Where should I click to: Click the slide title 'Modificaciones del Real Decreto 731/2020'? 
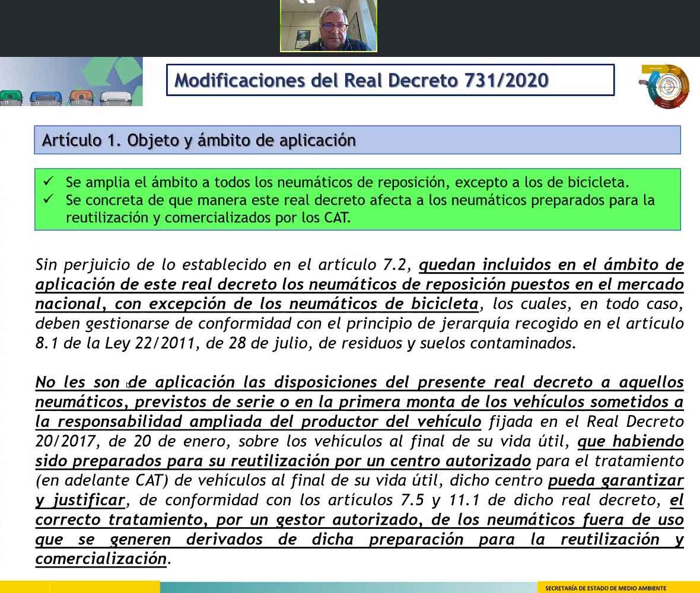click(361, 80)
